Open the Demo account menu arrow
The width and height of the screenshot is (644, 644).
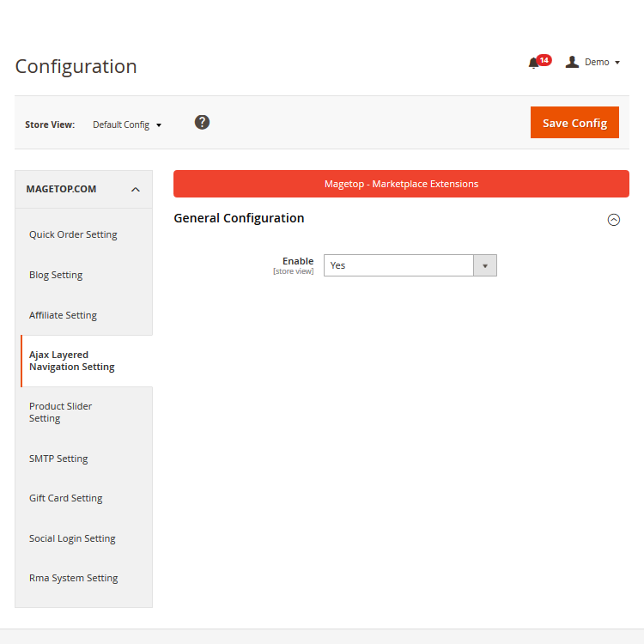click(x=617, y=63)
